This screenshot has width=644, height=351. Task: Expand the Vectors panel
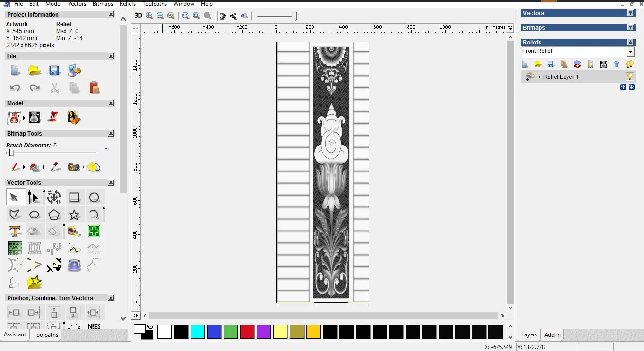(x=630, y=13)
